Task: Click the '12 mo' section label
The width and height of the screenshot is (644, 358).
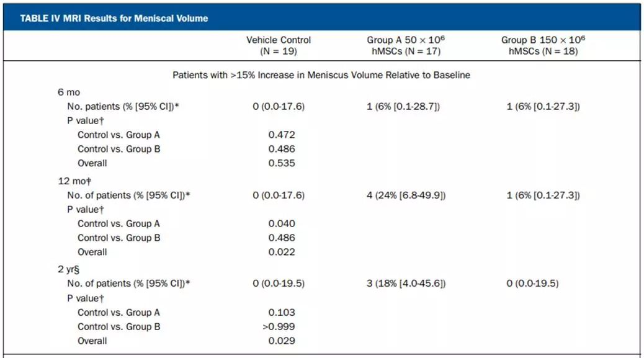Action: coord(71,181)
